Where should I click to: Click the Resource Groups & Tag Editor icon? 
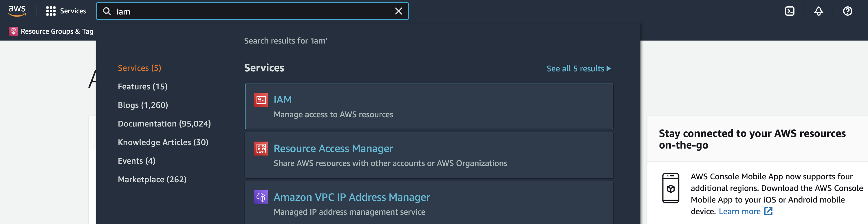coord(13,31)
